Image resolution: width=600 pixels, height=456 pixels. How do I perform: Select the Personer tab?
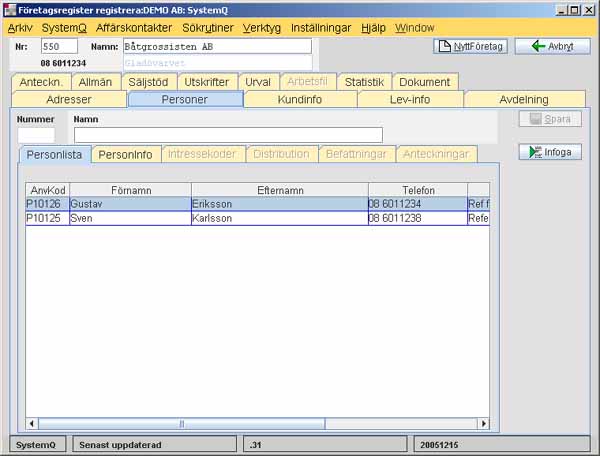185,99
